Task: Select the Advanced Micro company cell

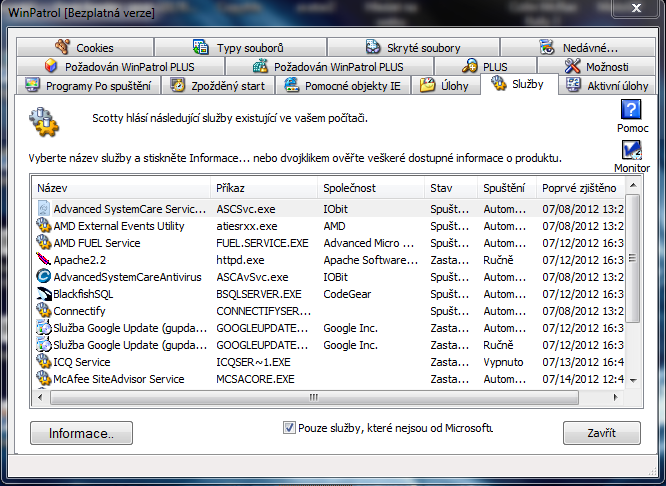Action: point(368,243)
